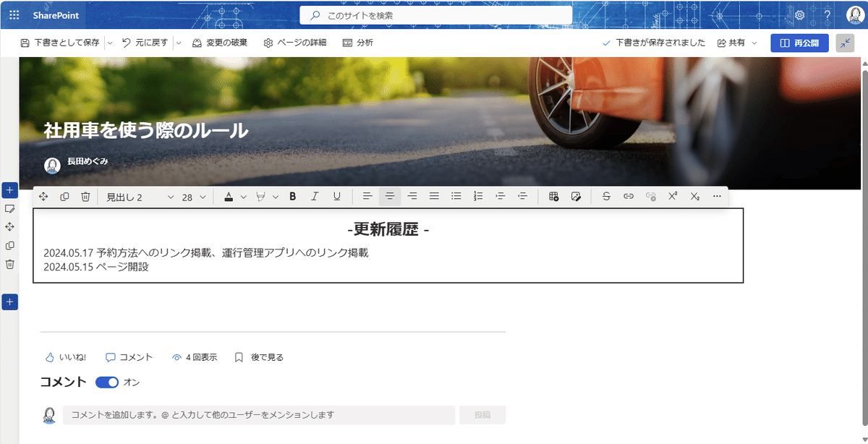Open the 見出し 2 style dropdown
The height and width of the screenshot is (444, 868).
click(x=140, y=197)
